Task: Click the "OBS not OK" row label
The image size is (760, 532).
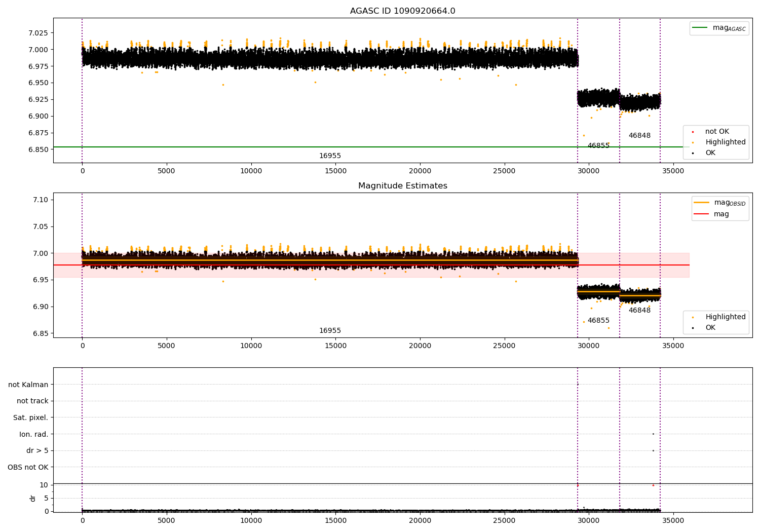Action: pos(28,468)
